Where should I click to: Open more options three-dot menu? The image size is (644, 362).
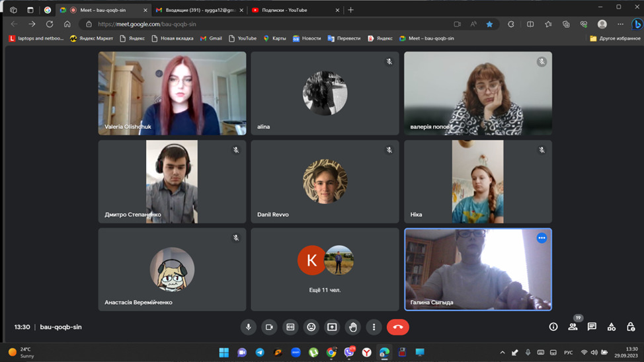374,327
